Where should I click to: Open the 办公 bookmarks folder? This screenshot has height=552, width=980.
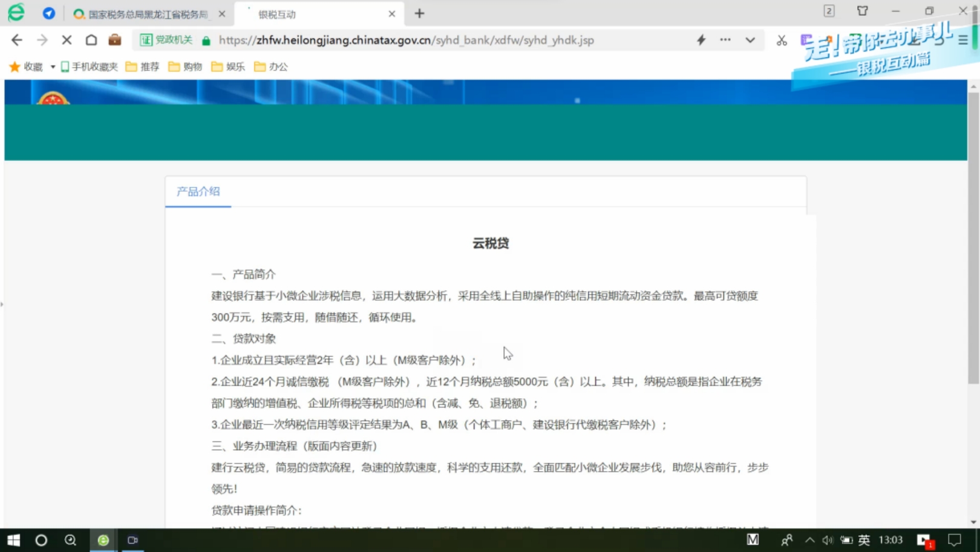(x=271, y=67)
